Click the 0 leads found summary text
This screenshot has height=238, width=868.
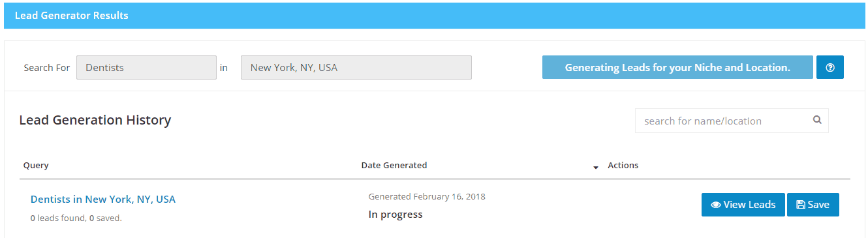click(x=76, y=218)
